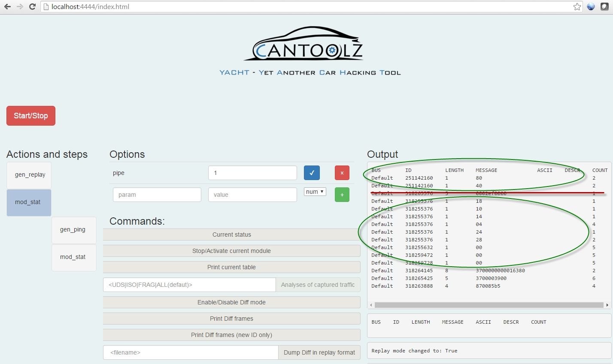
Task: Click Replay mode changed to: True text
Action: [x=414, y=351]
